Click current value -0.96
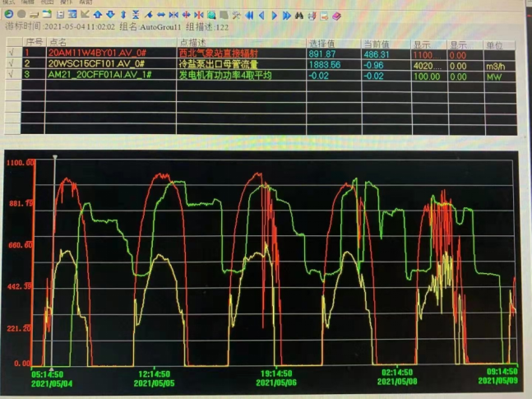This screenshot has height=399, width=532. pos(373,65)
